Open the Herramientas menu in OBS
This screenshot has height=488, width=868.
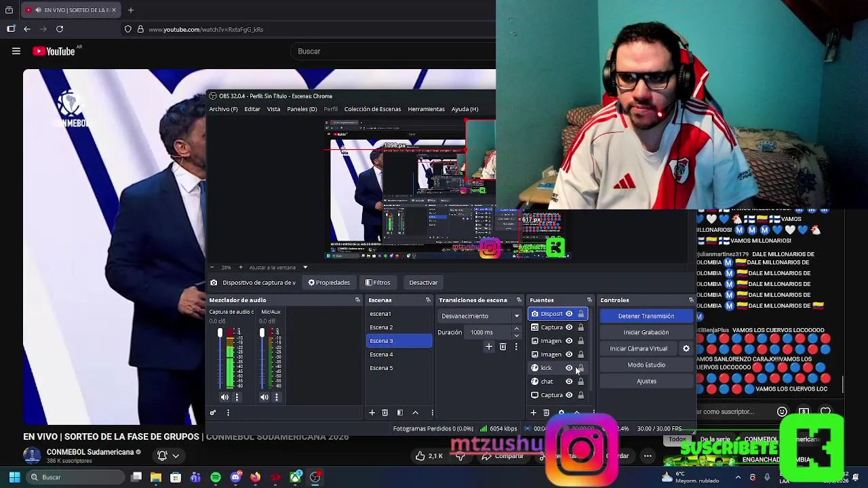[x=426, y=109]
